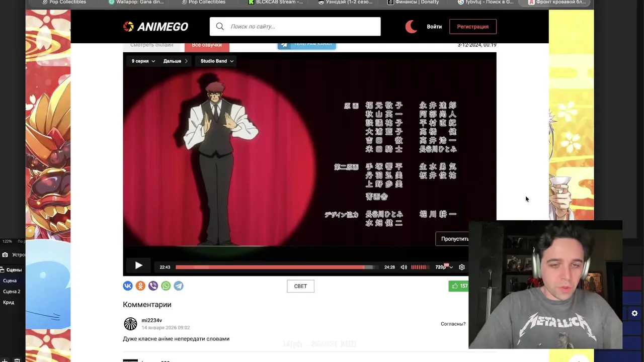This screenshot has height=362, width=644.
Task: Toggle the СВЕТ light button
Action: [300, 286]
